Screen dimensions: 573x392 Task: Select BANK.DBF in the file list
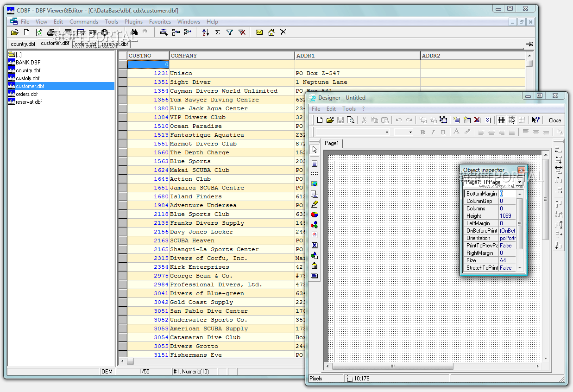pyautogui.click(x=28, y=63)
